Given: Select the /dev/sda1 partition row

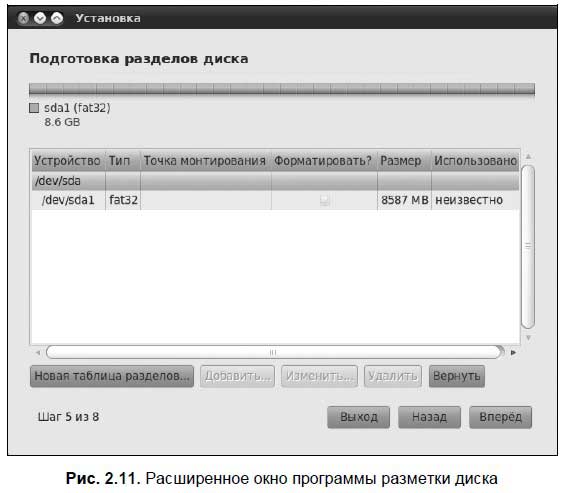Looking at the screenshot, I should point(275,200).
